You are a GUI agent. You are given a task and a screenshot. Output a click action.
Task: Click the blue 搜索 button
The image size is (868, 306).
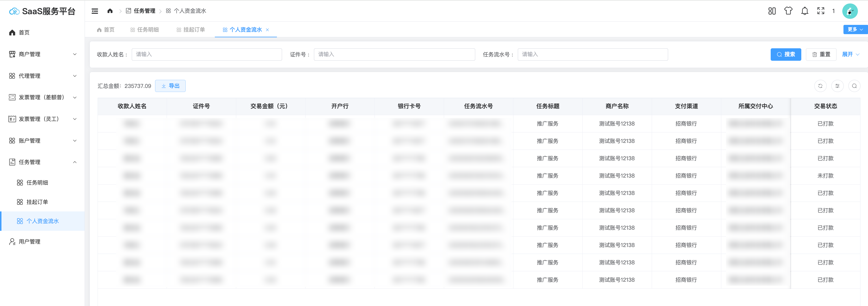click(x=785, y=54)
